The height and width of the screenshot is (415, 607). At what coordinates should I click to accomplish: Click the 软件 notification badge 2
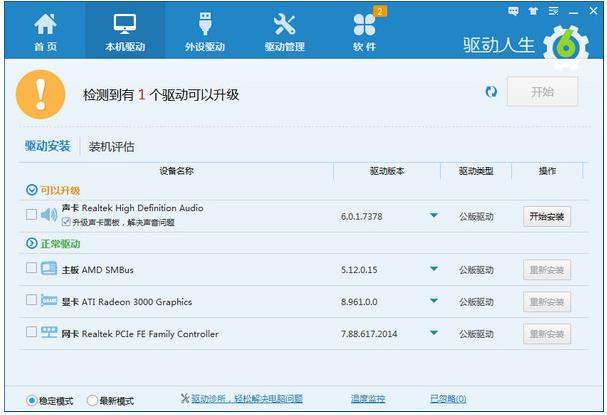[380, 11]
